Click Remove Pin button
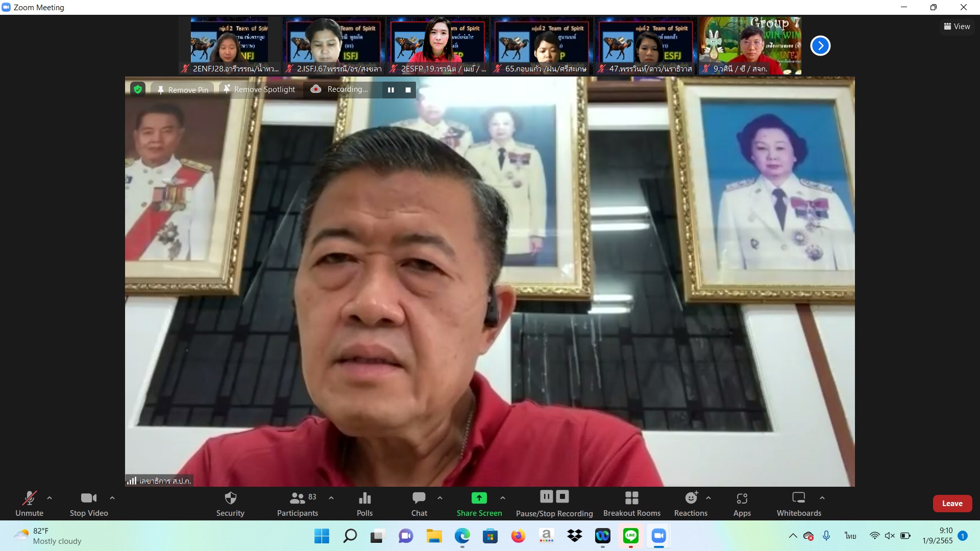 click(183, 90)
